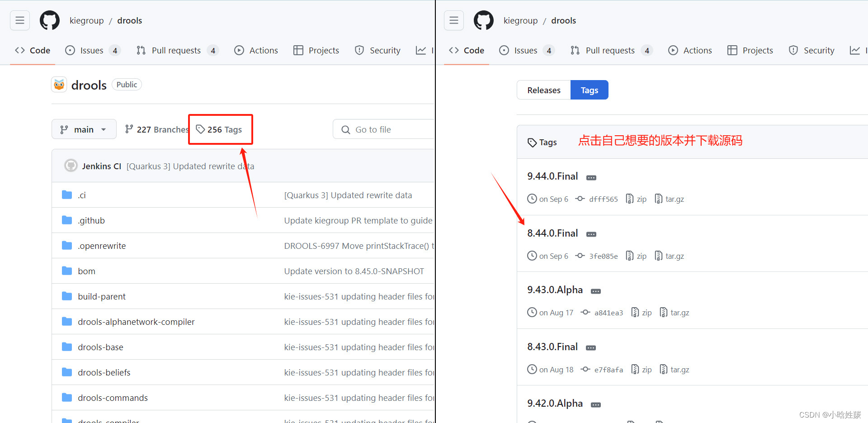The image size is (868, 423).
Task: Open commit dfff565
Action: [x=597, y=199]
